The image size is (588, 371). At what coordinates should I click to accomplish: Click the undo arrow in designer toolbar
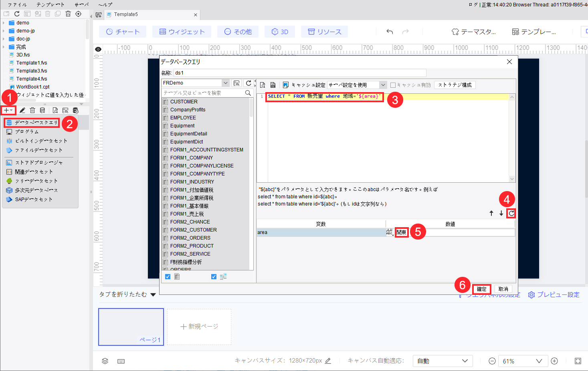click(390, 32)
